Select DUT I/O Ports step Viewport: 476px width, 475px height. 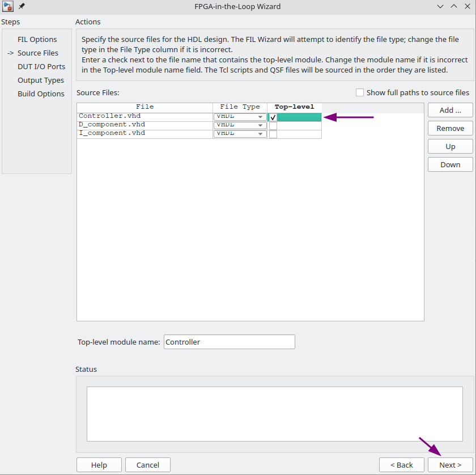click(x=41, y=67)
